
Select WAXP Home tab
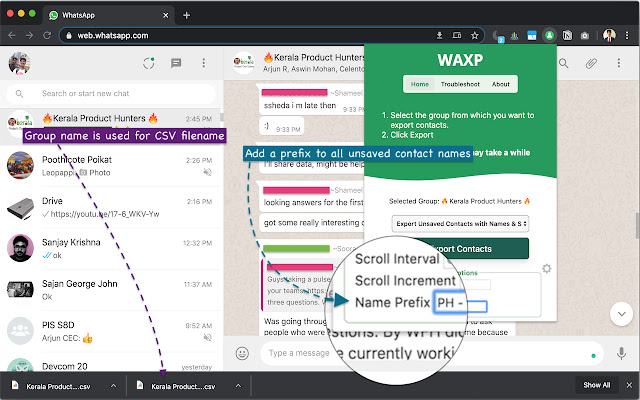tap(420, 84)
